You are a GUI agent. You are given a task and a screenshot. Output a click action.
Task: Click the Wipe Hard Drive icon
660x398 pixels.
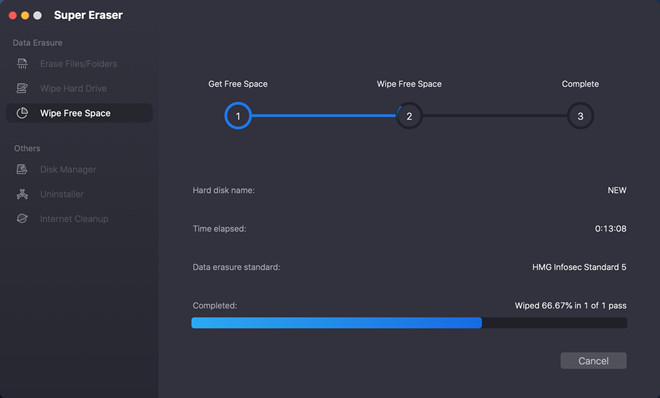(x=22, y=88)
